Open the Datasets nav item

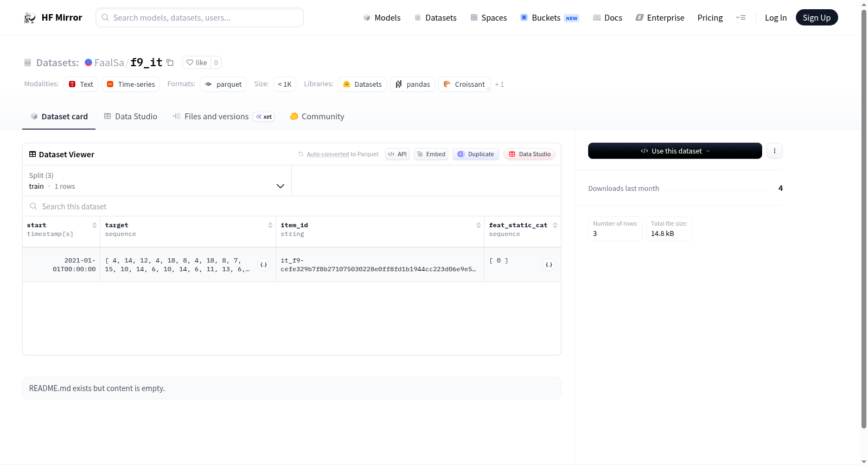tap(436, 17)
